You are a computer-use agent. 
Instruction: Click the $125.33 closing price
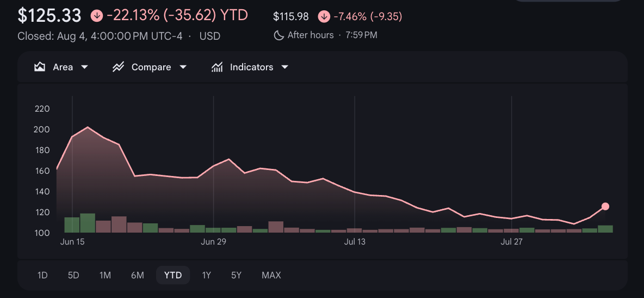49,16
